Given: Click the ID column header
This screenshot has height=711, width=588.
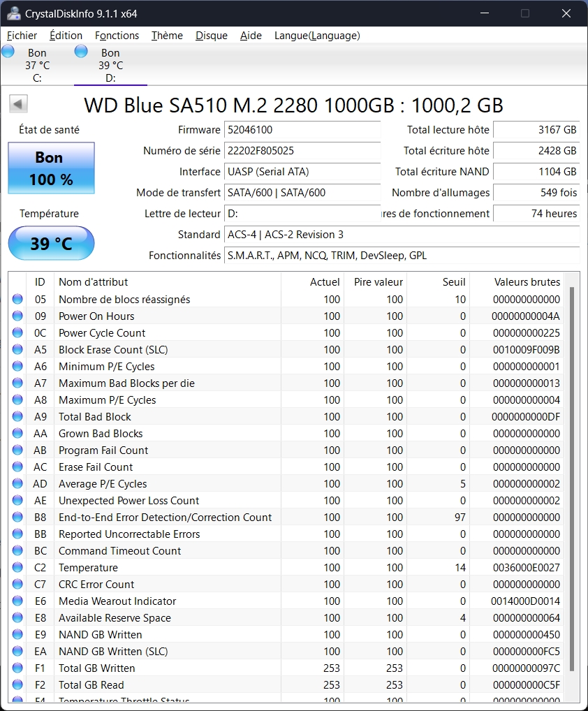Looking at the screenshot, I should 40,281.
